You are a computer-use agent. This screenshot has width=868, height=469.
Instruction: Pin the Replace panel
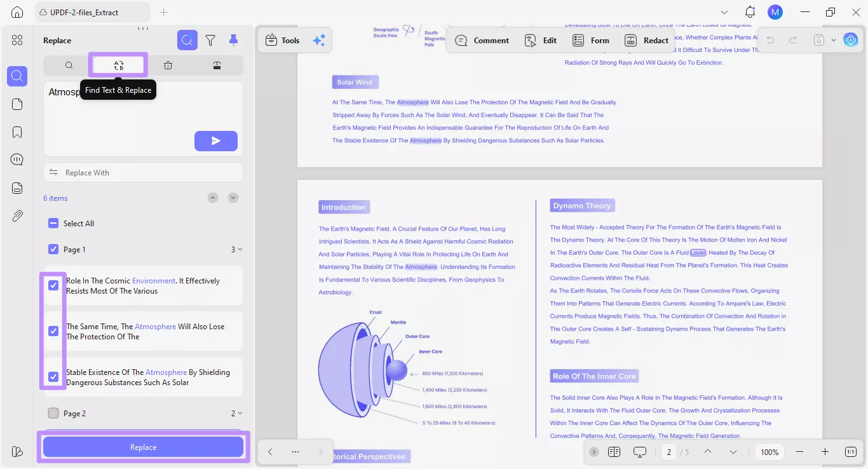pos(233,40)
